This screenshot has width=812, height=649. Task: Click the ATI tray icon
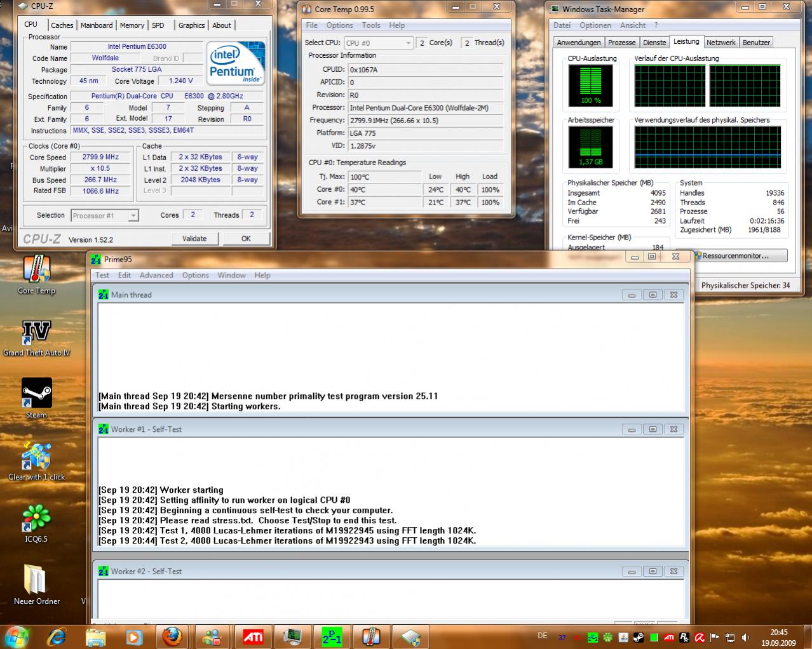669,638
